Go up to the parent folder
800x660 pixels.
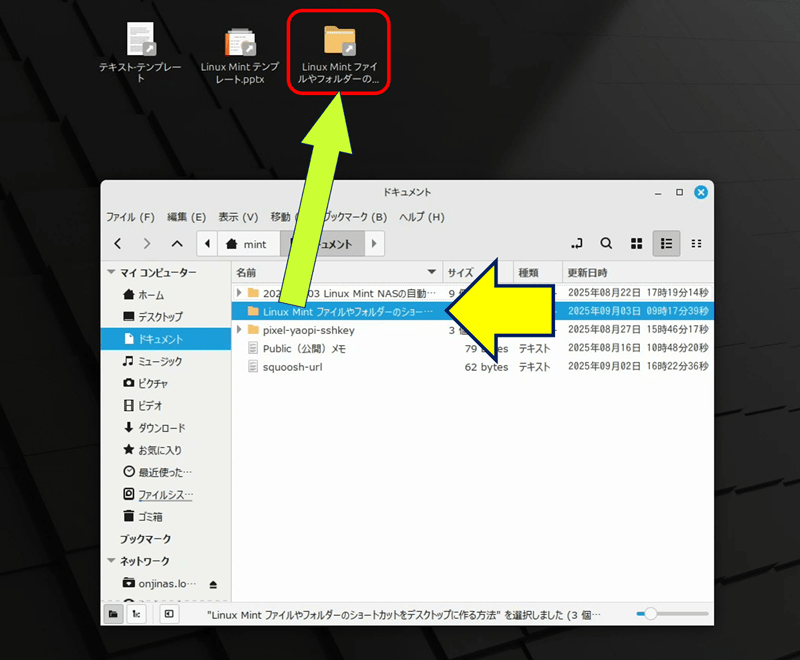point(177,244)
